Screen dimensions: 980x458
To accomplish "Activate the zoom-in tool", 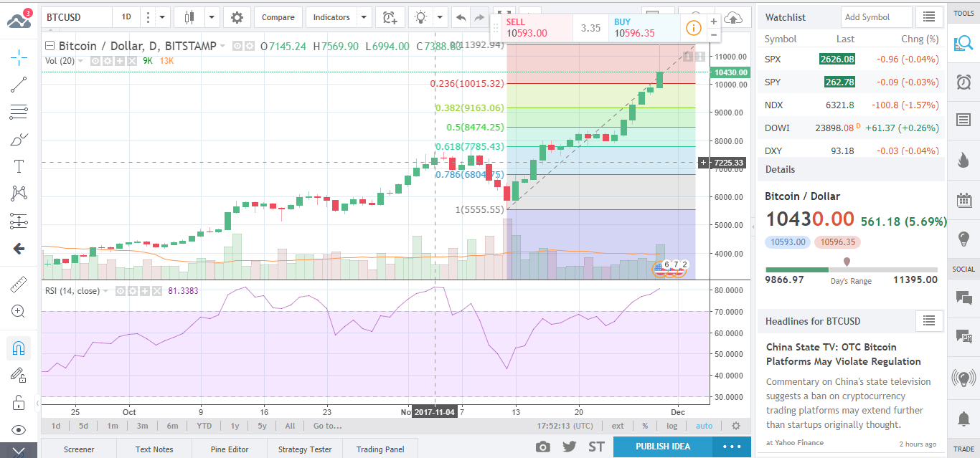I will (19, 312).
